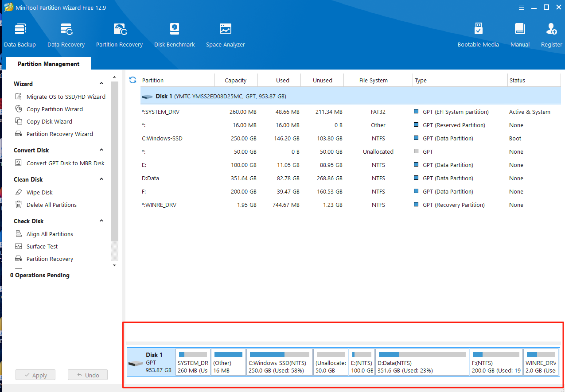Click Migrate OS to SSD/HD Wizard link

click(66, 97)
